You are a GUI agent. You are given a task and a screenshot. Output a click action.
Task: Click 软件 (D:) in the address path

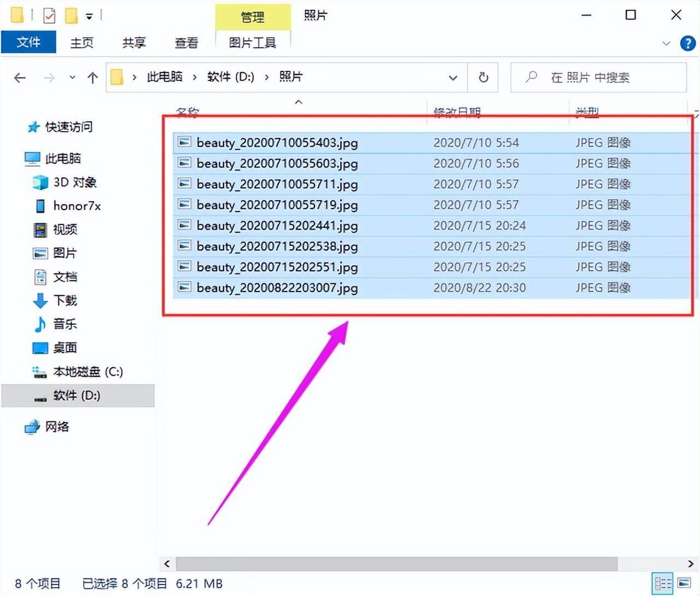231,77
